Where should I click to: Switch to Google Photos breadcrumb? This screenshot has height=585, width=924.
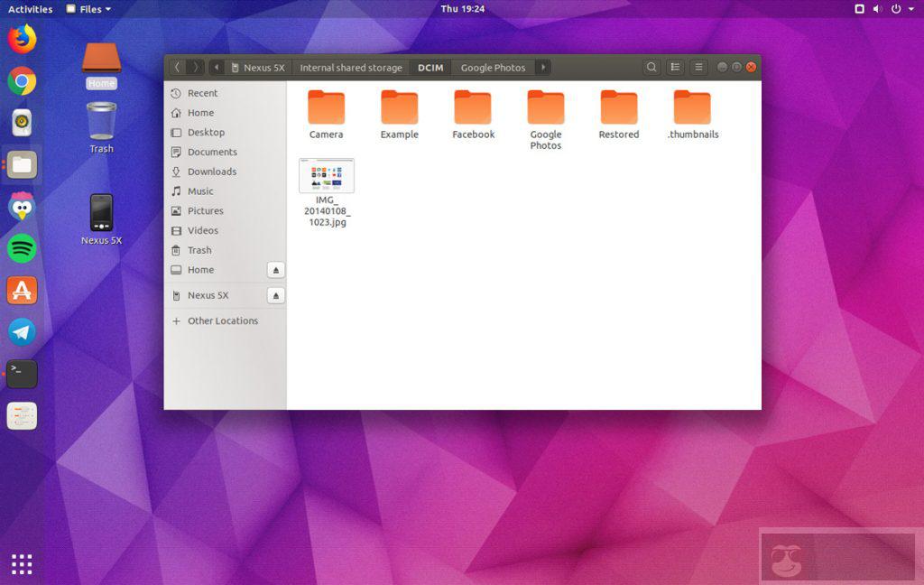tap(493, 67)
